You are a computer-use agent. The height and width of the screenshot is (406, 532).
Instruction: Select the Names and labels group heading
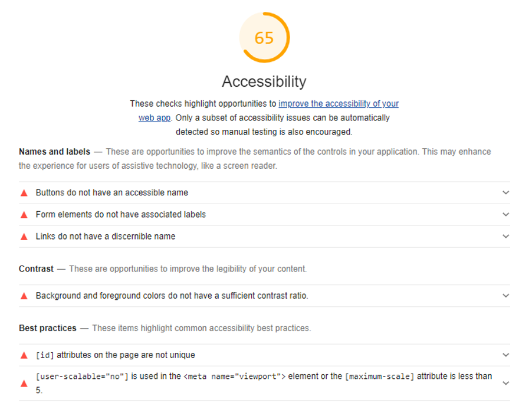pyautogui.click(x=54, y=152)
